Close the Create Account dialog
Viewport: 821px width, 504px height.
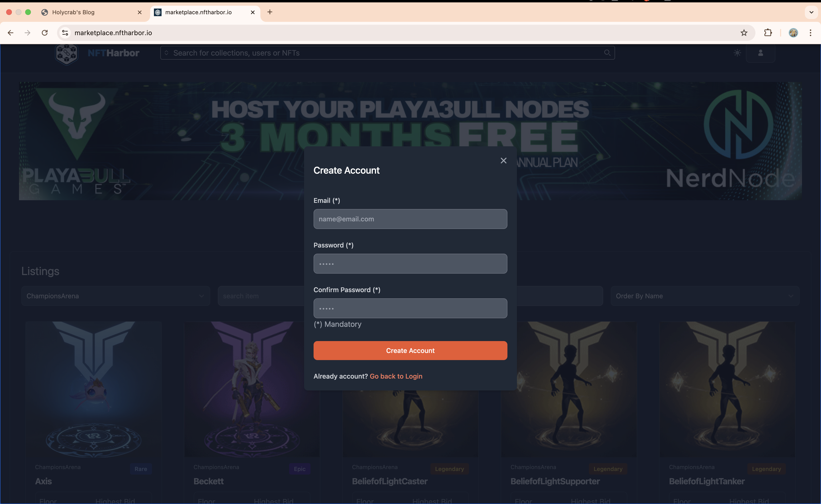[x=503, y=161]
